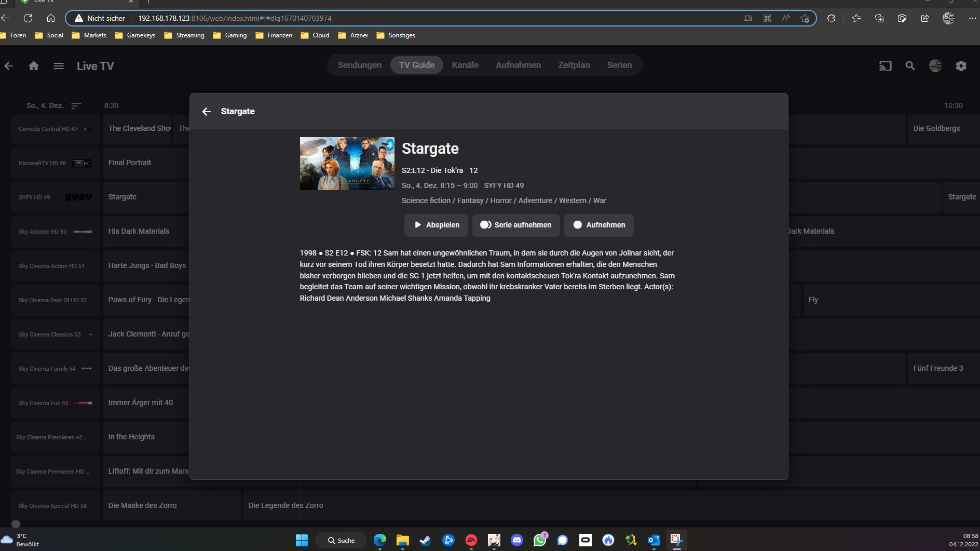Add this page to browser favorites
The height and width of the screenshot is (551, 980).
point(805,18)
